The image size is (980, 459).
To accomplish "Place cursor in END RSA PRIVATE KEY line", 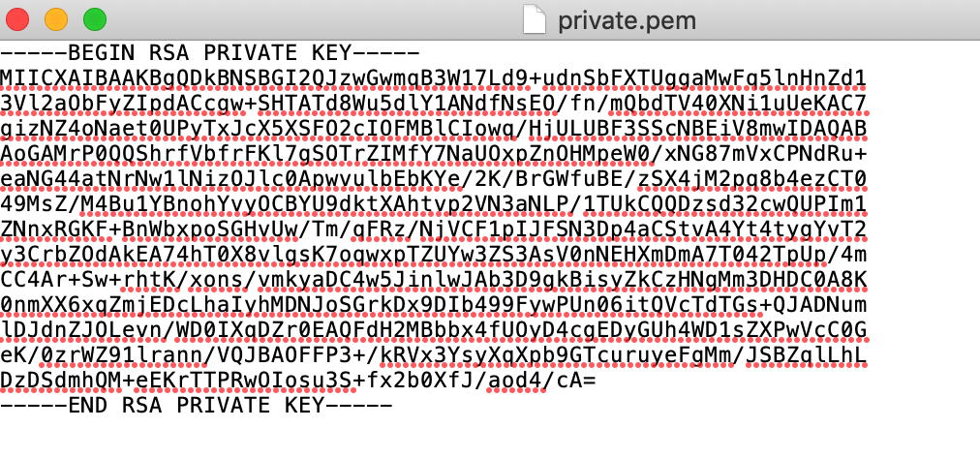I will (197, 406).
